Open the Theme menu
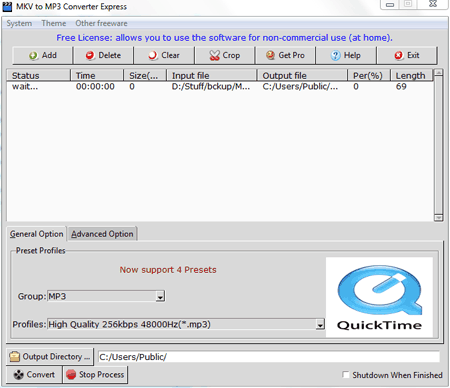Viewport: 450px width, 388px height. point(54,23)
